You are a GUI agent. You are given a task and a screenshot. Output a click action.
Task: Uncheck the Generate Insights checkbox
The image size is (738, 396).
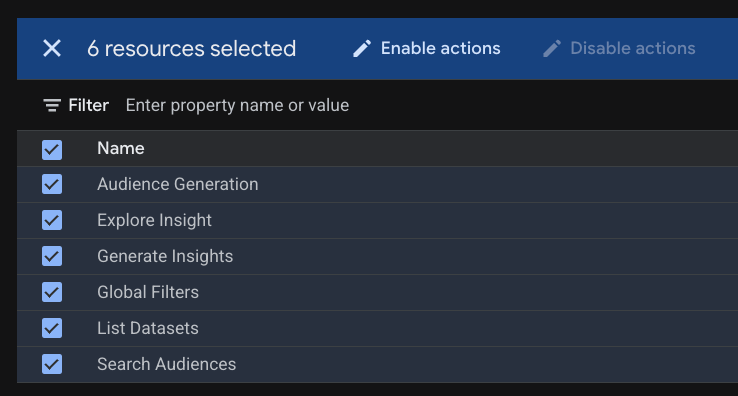(x=52, y=256)
